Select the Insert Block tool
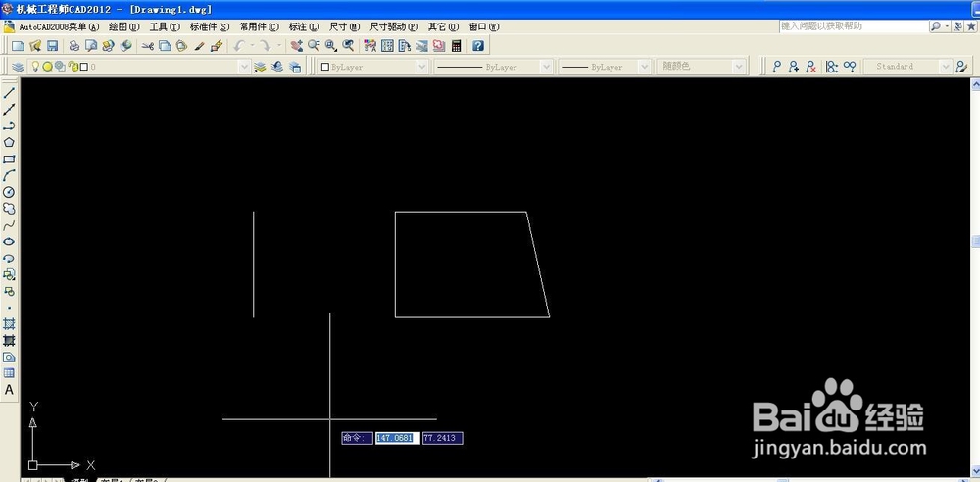The height and width of the screenshot is (482, 980). (9, 274)
